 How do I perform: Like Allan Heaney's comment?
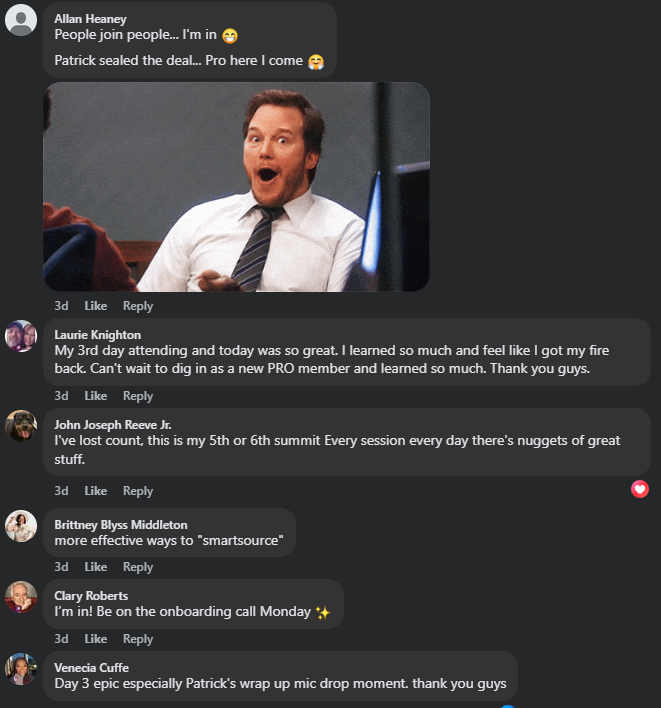96,306
